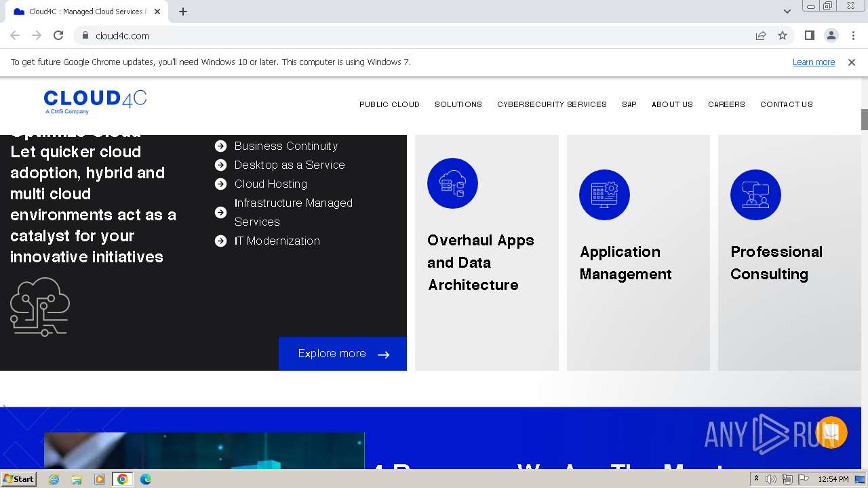Viewport: 868px width, 488px height.
Task: Open the SAP menu
Action: (x=629, y=104)
